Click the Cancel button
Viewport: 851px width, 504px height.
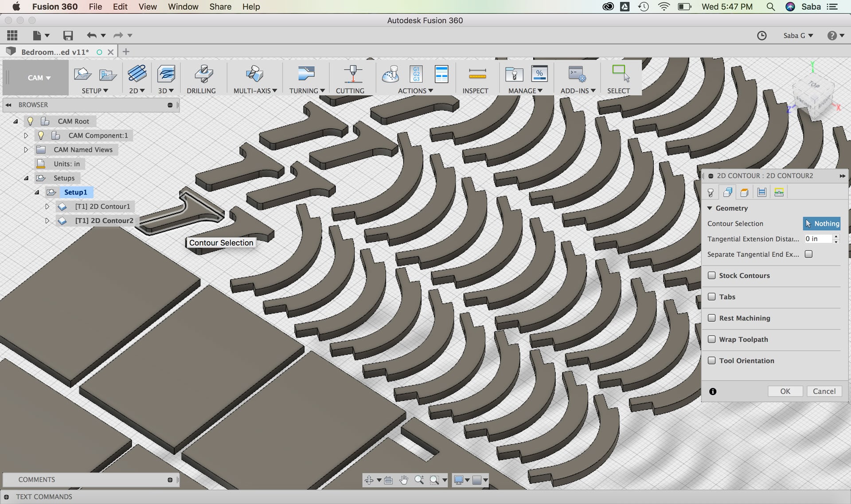(x=824, y=391)
